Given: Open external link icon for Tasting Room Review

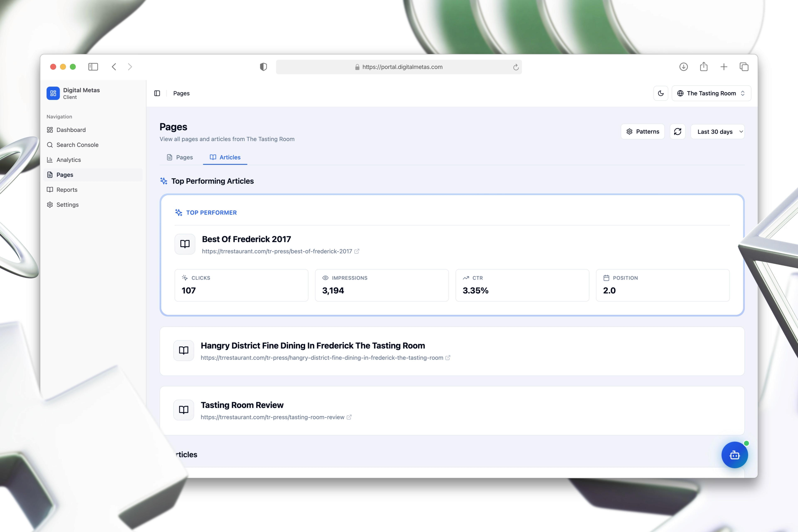Looking at the screenshot, I should coord(349,417).
